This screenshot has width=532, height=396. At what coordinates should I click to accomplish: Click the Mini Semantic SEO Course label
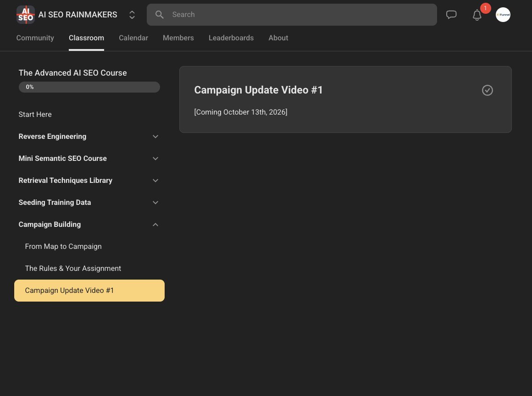click(62, 159)
